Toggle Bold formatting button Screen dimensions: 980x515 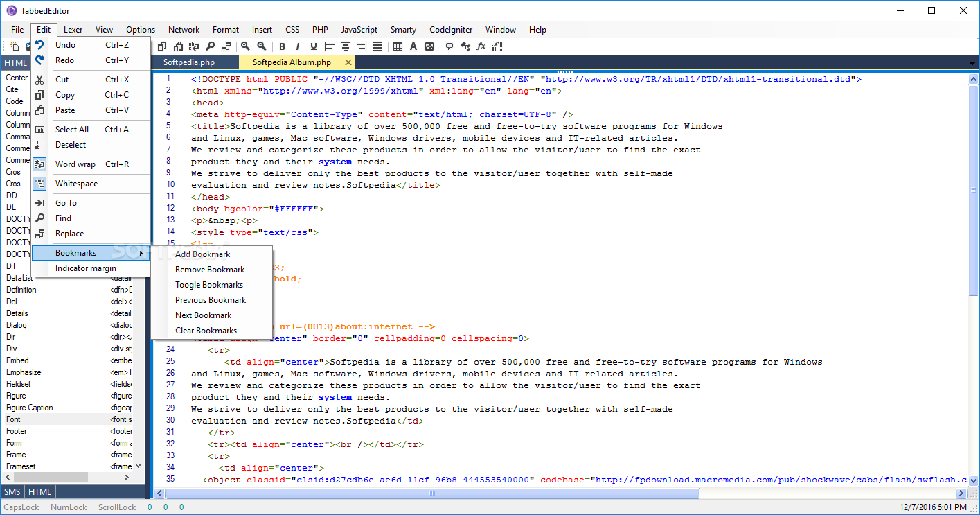click(x=282, y=46)
